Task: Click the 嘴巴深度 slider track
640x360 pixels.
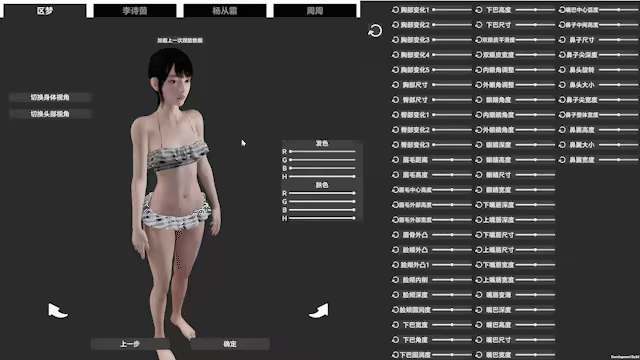Action: click(x=535, y=310)
